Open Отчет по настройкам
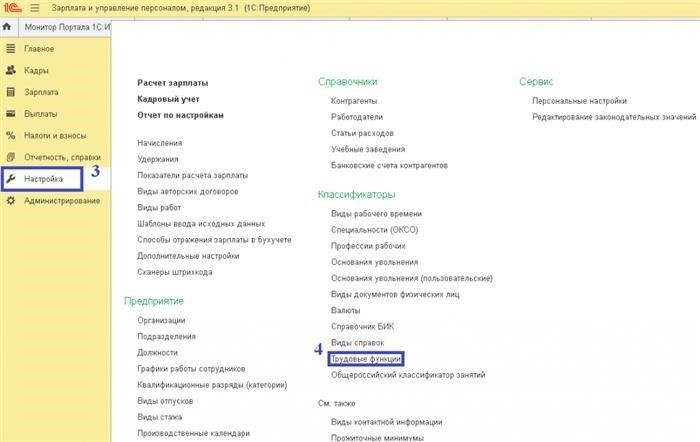Image resolution: width=700 pixels, height=442 pixels. (180, 115)
